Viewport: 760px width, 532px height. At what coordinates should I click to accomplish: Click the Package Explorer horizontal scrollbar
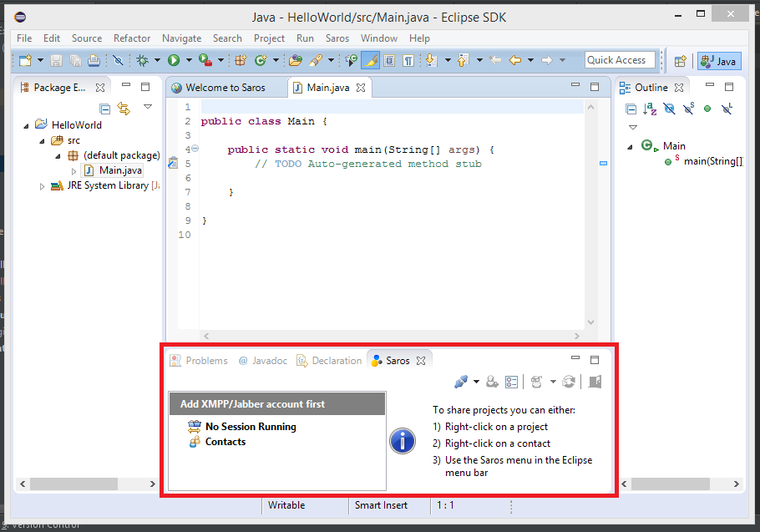point(73,484)
